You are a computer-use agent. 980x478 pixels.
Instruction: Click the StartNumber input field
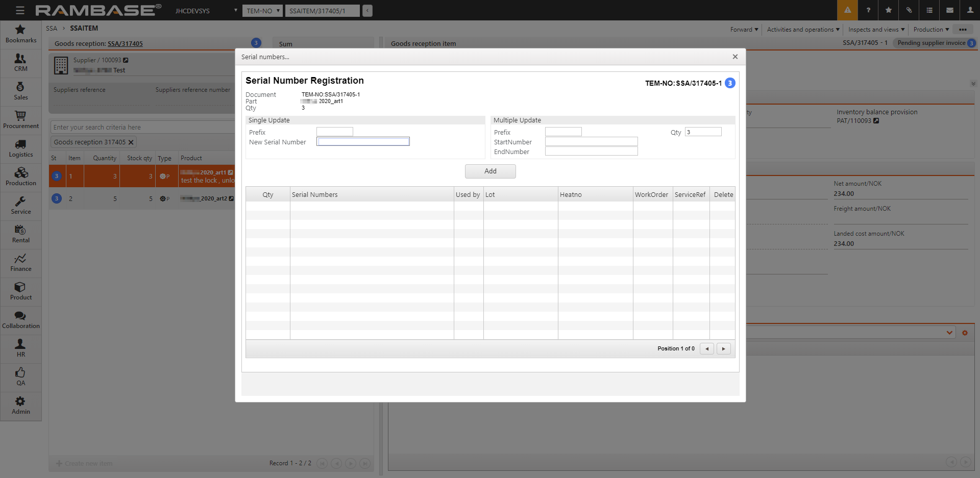point(591,142)
